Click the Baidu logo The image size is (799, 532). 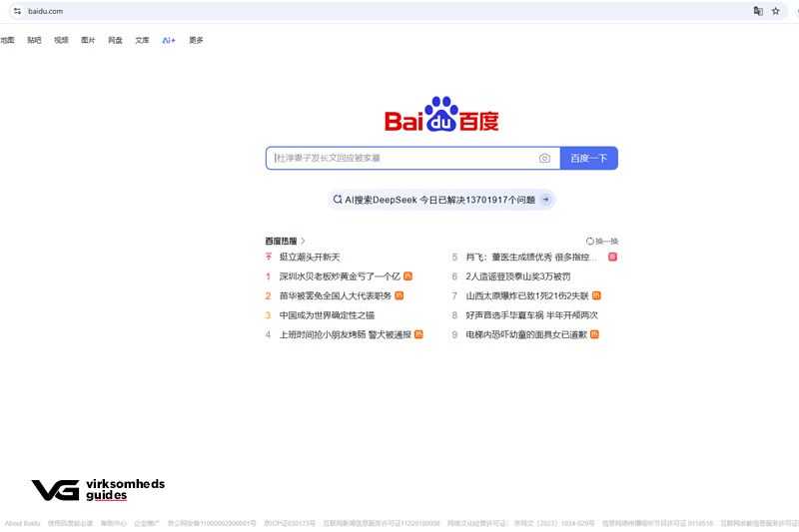pos(441,114)
